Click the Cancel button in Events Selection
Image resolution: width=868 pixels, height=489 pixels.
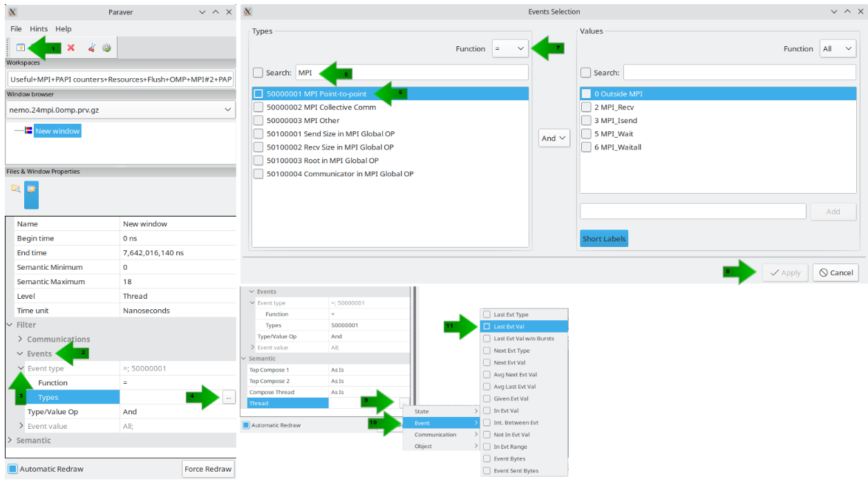[836, 273]
